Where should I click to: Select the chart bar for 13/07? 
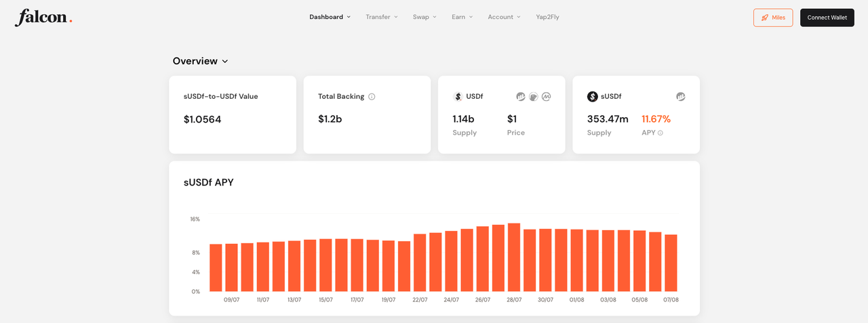point(294,266)
